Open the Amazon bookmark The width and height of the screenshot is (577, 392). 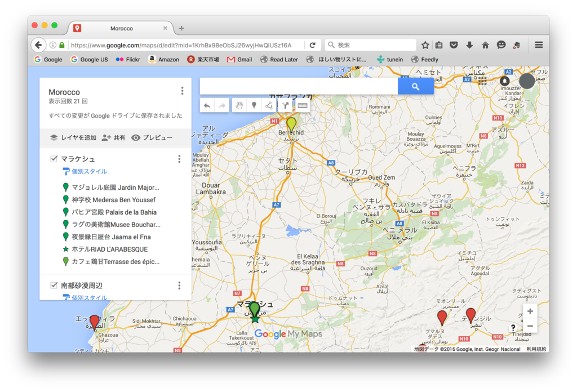click(164, 59)
